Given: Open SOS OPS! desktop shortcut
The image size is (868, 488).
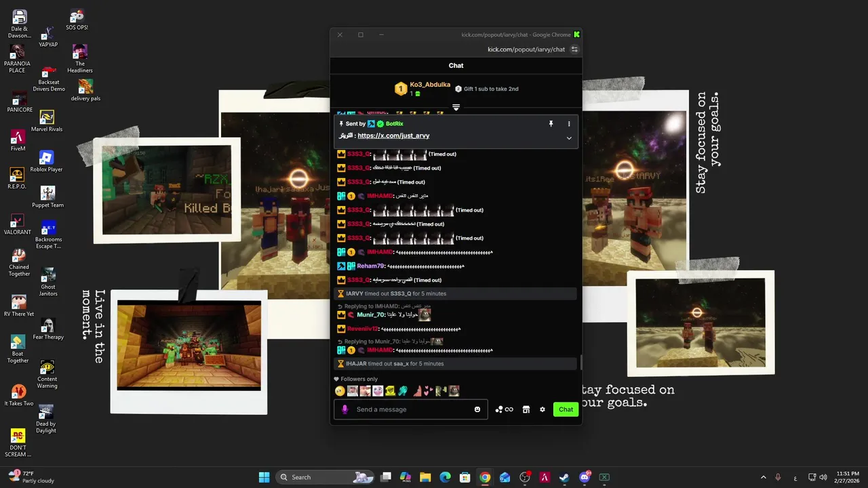Looking at the screenshot, I should 77,20.
